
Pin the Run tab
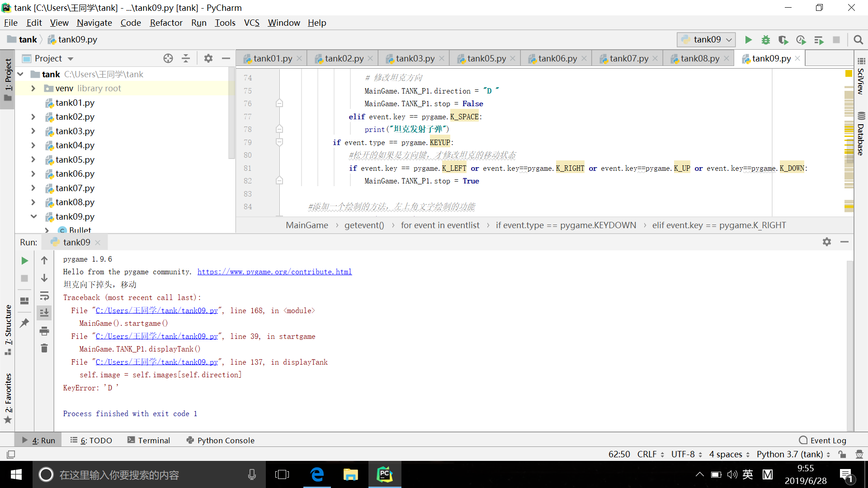pyautogui.click(x=24, y=323)
